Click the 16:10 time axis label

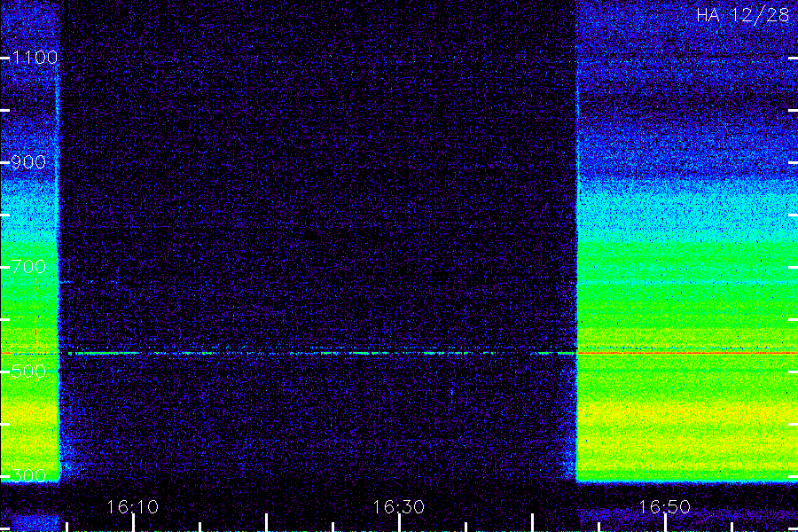(x=133, y=507)
